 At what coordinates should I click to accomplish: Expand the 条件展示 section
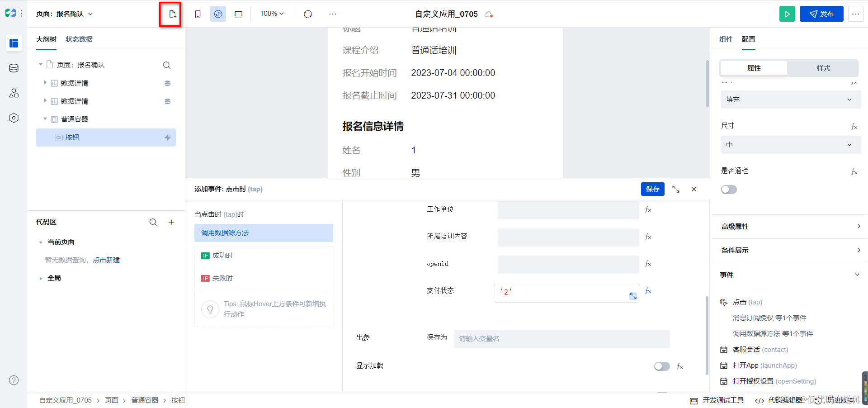pos(791,250)
